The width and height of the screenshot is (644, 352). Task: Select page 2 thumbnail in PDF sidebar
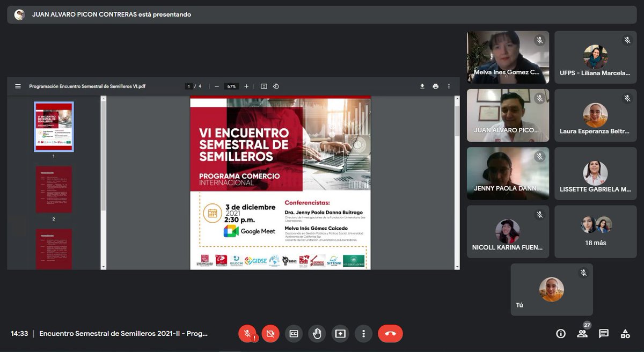point(54,189)
